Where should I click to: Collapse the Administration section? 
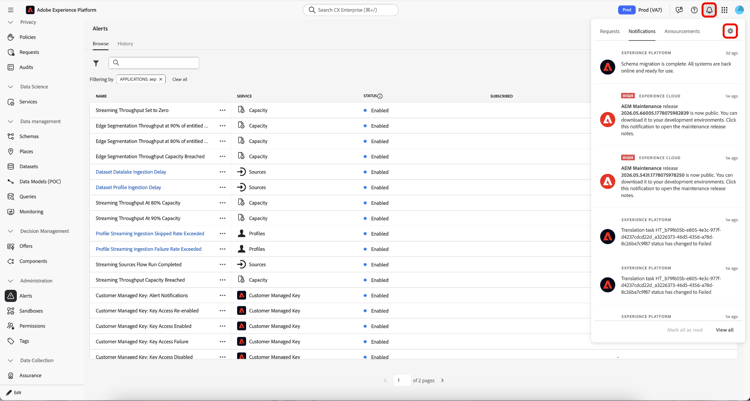11,281
